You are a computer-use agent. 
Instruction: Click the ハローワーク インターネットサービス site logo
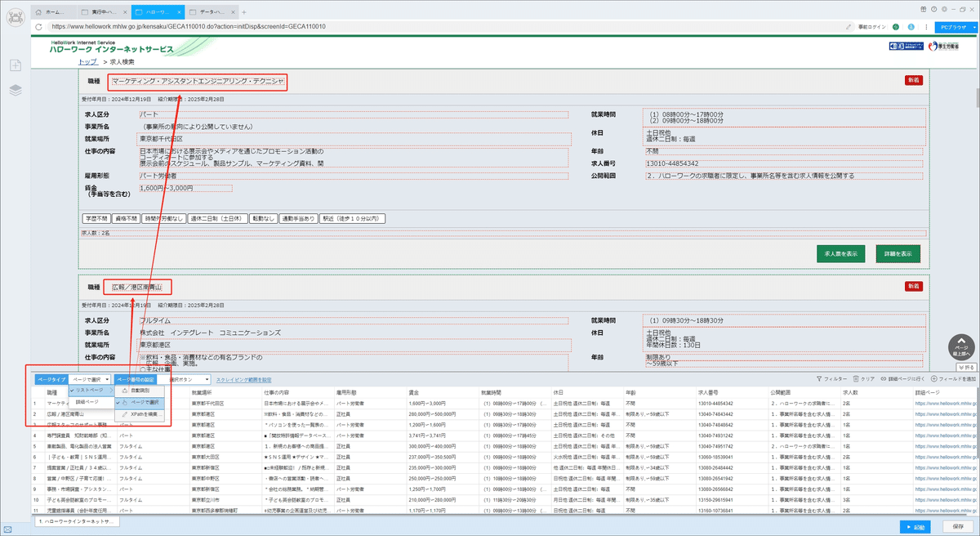point(112,49)
